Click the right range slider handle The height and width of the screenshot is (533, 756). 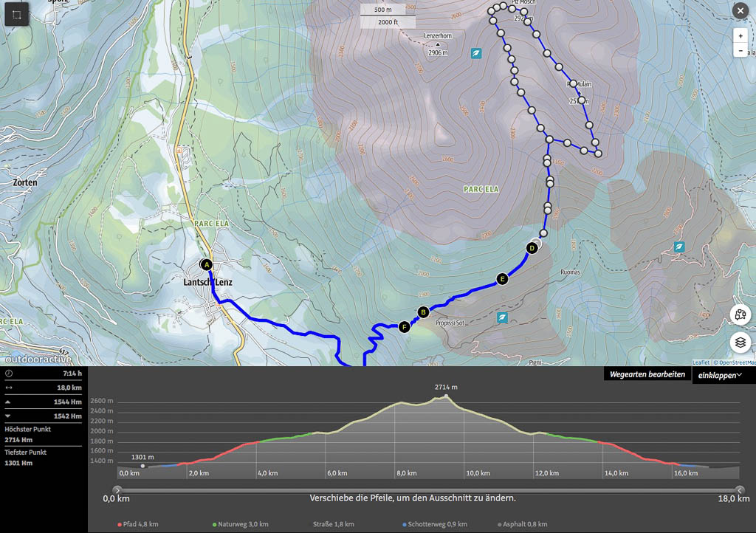pos(740,489)
